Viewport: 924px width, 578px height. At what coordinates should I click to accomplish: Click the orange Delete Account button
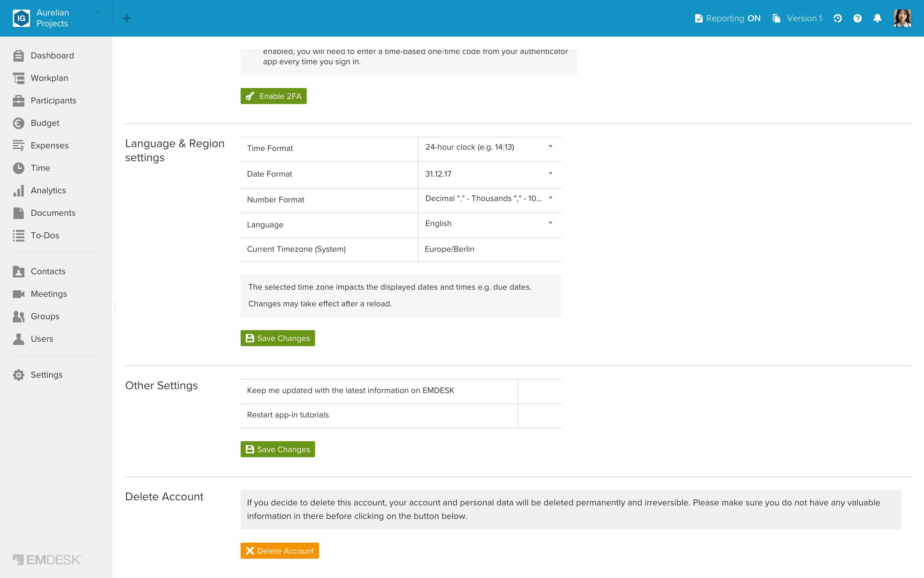[279, 551]
